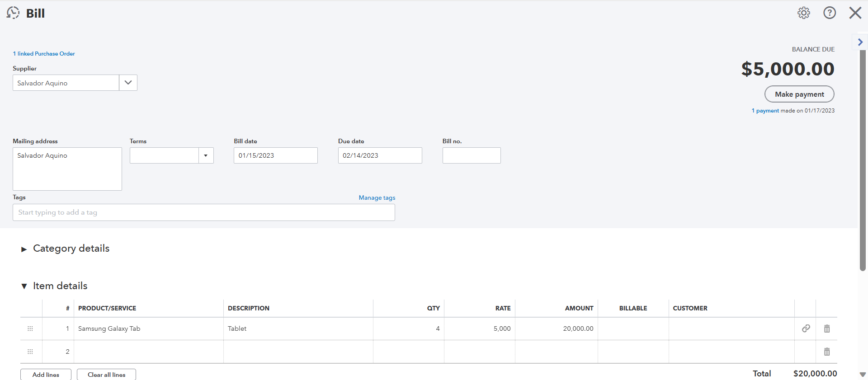Screen dimensions: 868x380
Task: Click the Add lines button
Action: 46,374
